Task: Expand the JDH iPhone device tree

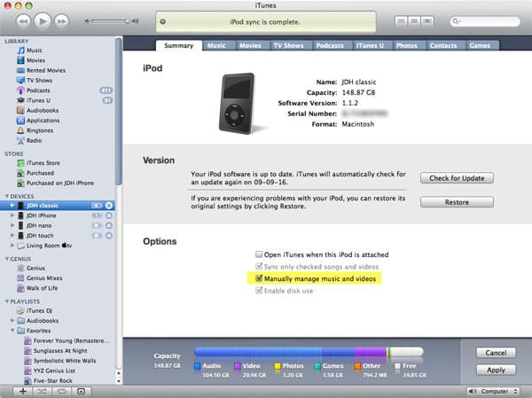Action: click(12, 215)
